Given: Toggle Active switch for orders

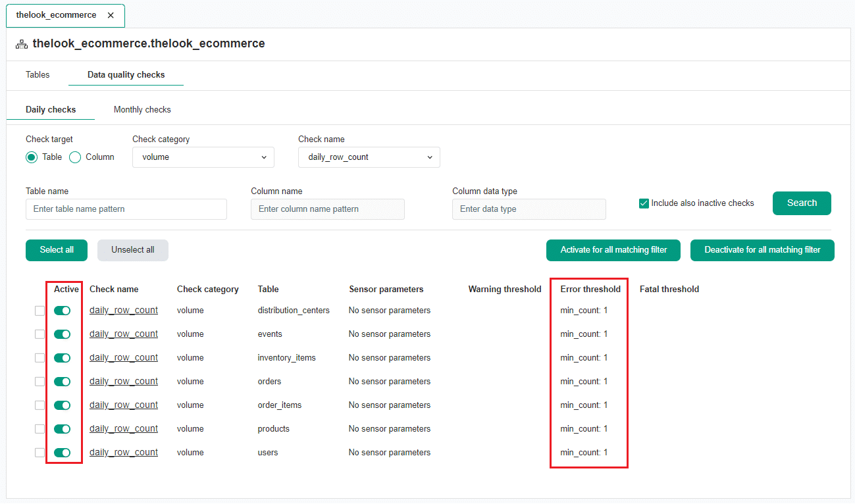Looking at the screenshot, I should [63, 382].
